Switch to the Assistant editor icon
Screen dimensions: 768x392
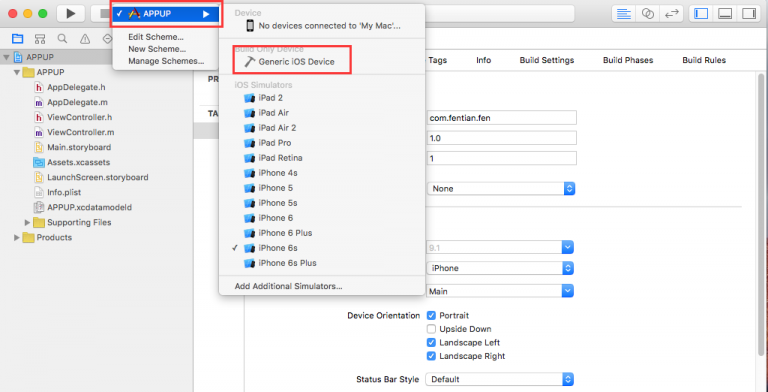click(648, 14)
